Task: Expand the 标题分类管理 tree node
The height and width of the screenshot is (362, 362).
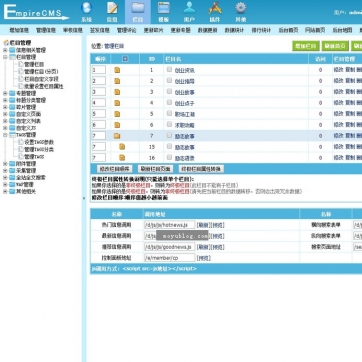Action: (5, 100)
